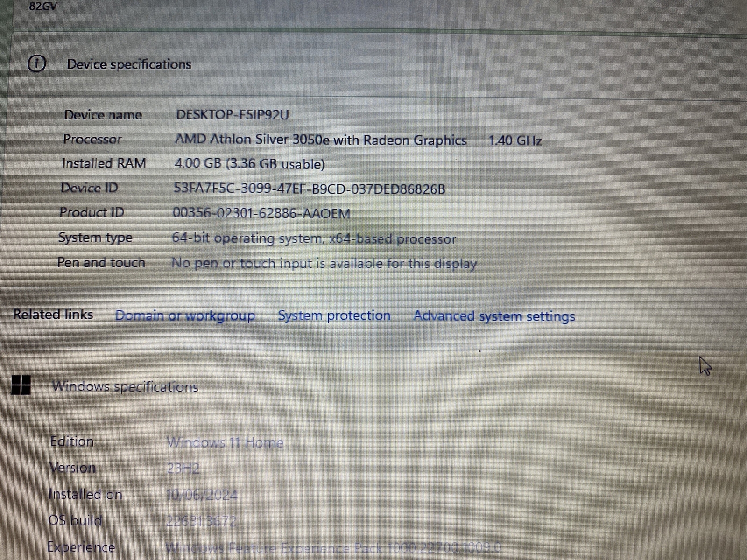The height and width of the screenshot is (560, 747).
Task: Select version value 23H2
Action: point(183,468)
